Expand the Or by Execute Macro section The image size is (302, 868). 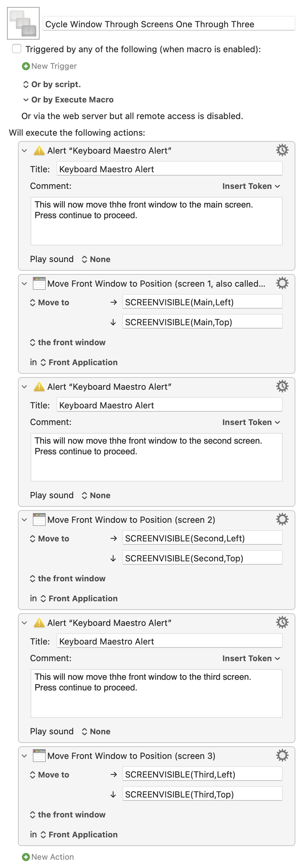click(26, 100)
